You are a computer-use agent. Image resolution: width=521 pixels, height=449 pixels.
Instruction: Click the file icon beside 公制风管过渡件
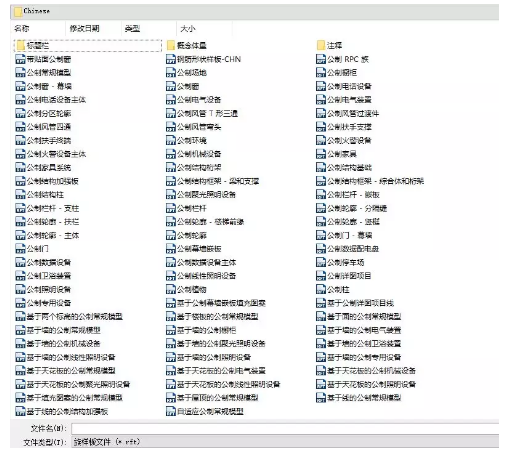coord(321,113)
